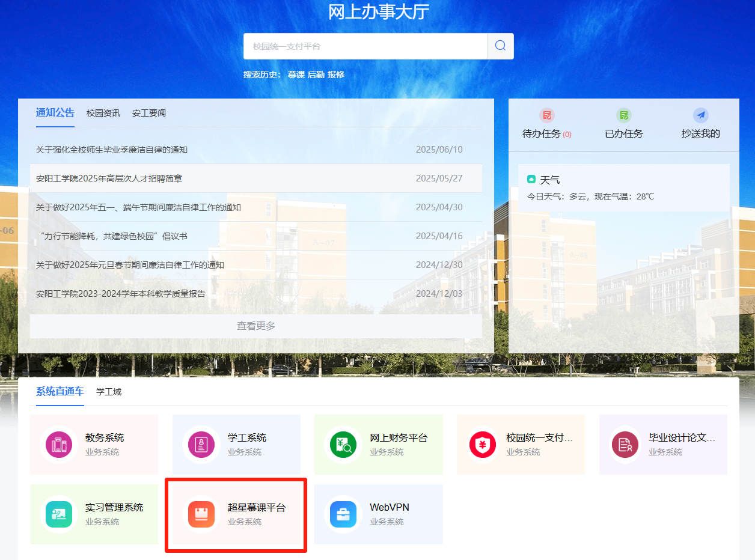Click the date 2025/04/30
The width and height of the screenshot is (755, 560).
tap(439, 207)
